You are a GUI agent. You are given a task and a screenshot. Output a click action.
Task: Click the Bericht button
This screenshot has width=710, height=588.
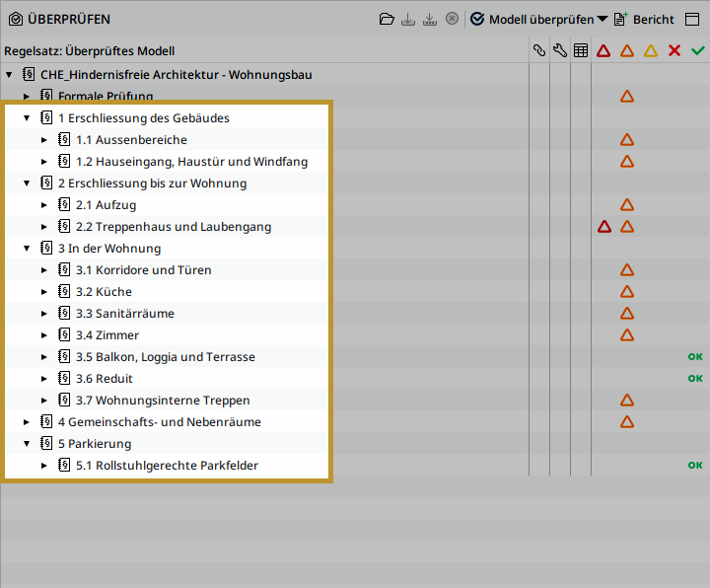[644, 20]
